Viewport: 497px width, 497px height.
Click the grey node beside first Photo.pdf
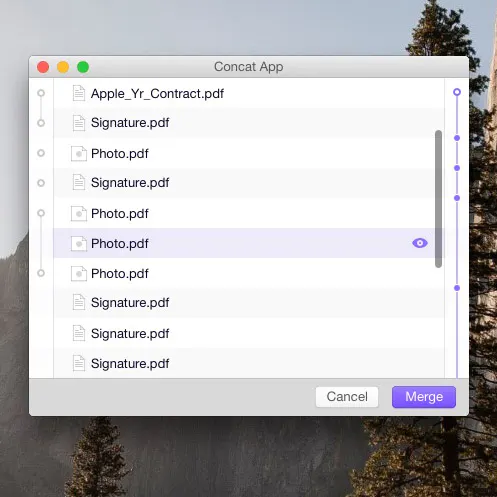(41, 153)
